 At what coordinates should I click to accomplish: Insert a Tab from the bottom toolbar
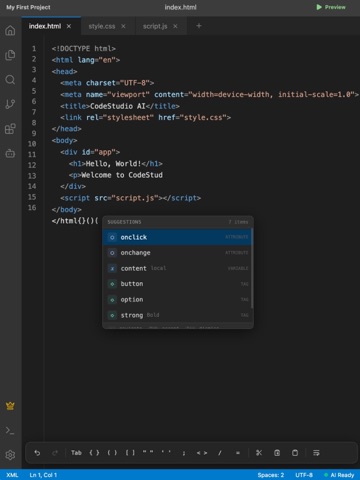pos(76,453)
